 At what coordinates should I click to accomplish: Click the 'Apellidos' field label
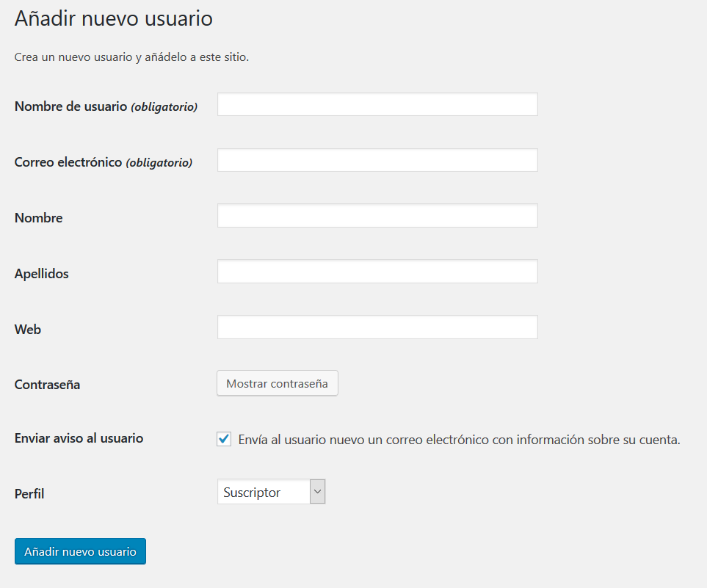[x=41, y=274]
